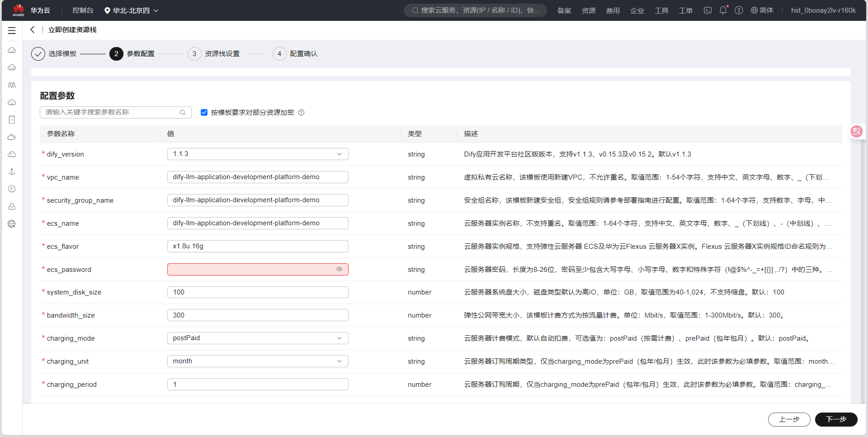Viewport: 868px width, 437px height.
Task: Click step 2 参数配置
Action: tap(132, 54)
